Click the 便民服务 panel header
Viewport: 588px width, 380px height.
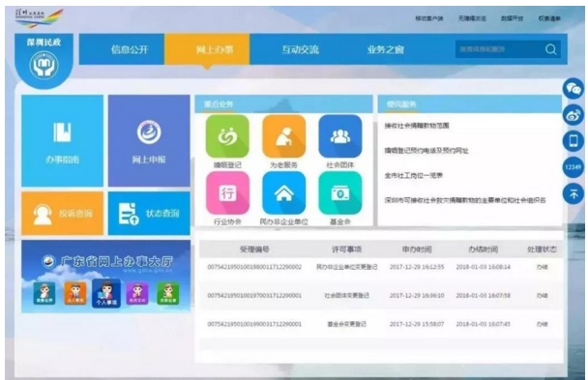click(470, 103)
